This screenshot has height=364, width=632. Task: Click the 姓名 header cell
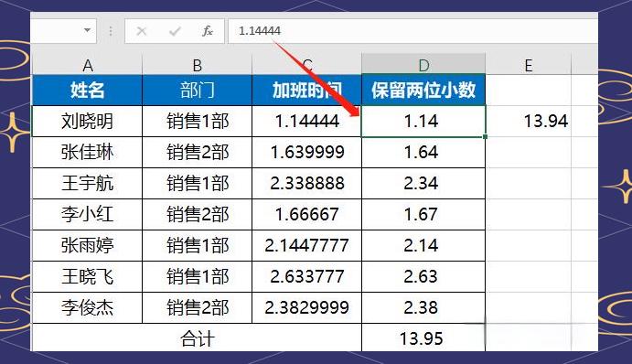click(x=87, y=90)
